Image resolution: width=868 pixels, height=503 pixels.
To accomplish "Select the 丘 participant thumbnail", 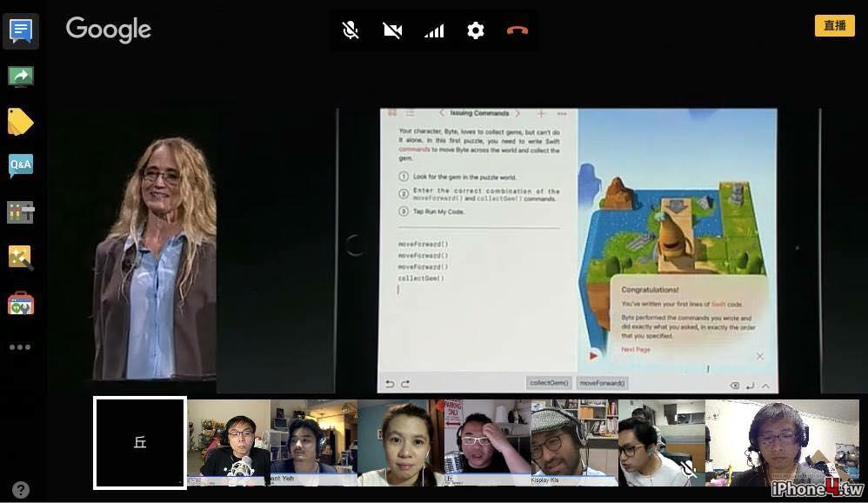I will (140, 443).
